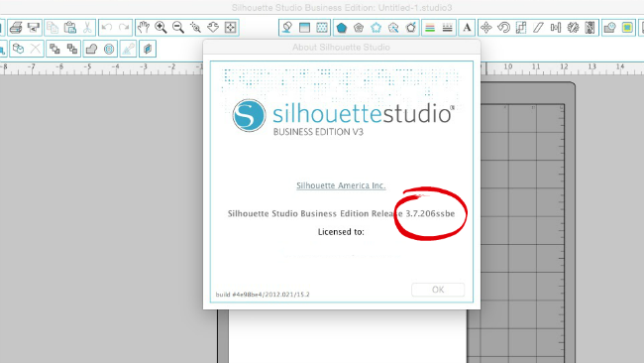Screen dimensions: 644x363
Task: Open the Scale window icon
Action: 521,28
